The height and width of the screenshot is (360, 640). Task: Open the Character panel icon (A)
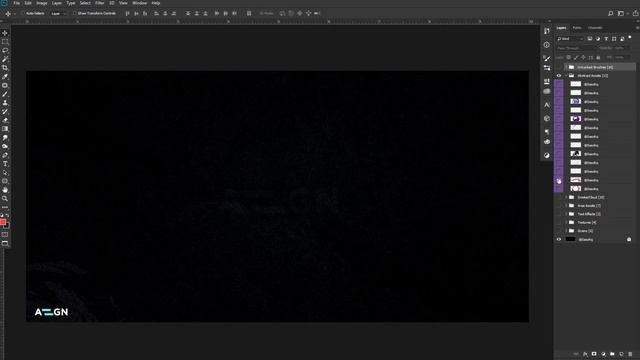pyautogui.click(x=547, y=105)
